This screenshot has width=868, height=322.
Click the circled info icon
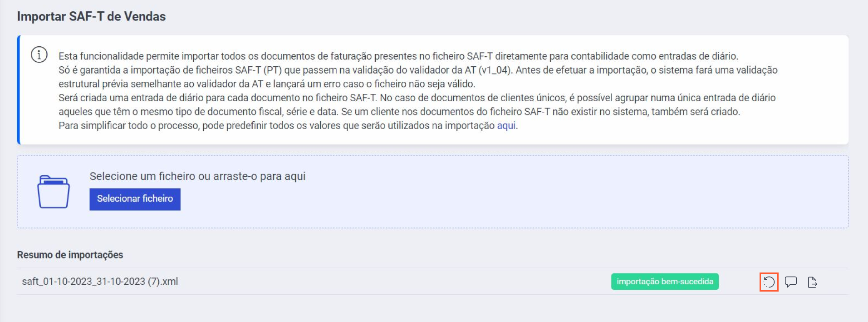coord(39,55)
